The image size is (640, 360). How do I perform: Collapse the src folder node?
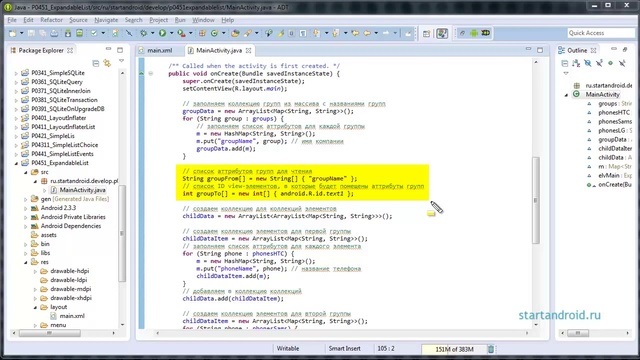[26, 172]
